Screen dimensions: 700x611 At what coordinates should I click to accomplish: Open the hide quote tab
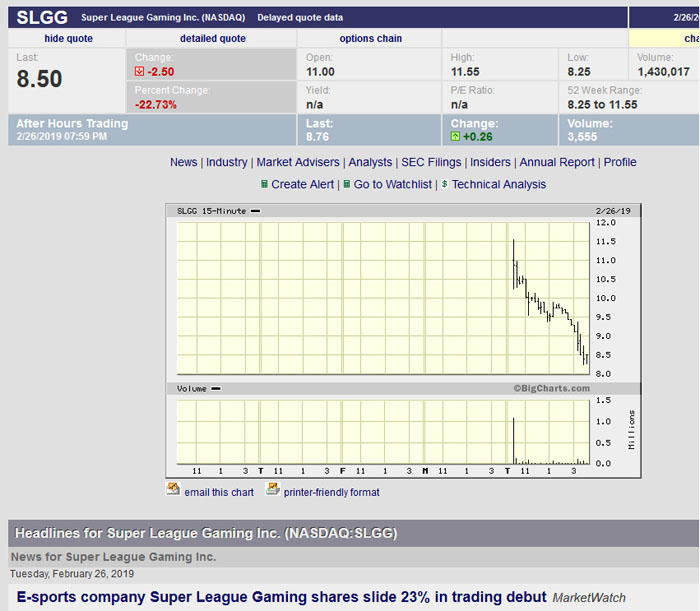[68, 38]
